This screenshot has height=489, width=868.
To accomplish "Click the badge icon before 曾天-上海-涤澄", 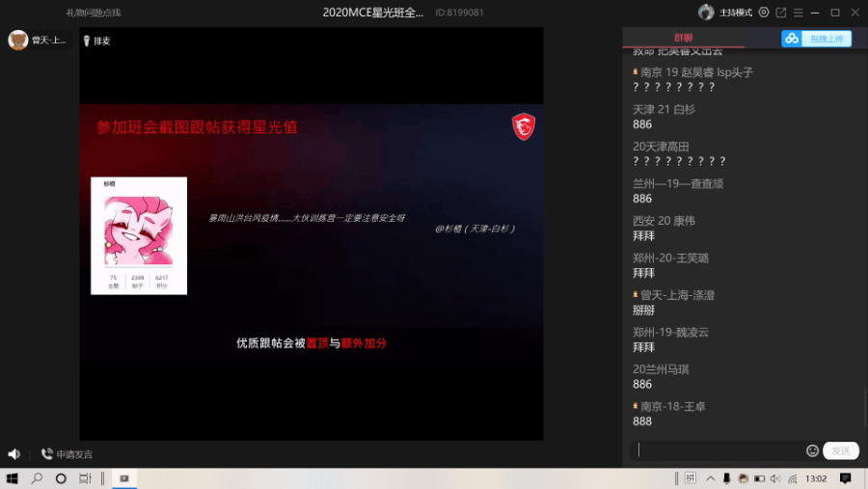I will 635,294.
